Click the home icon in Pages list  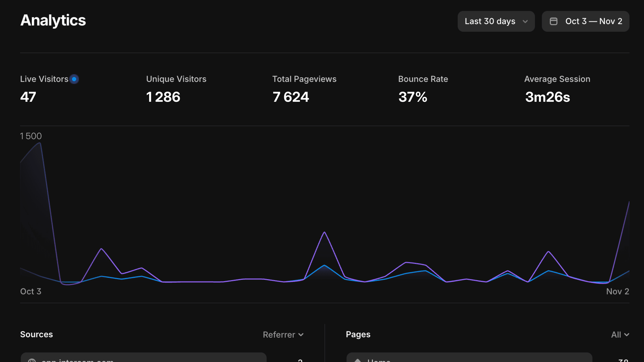[x=358, y=360]
